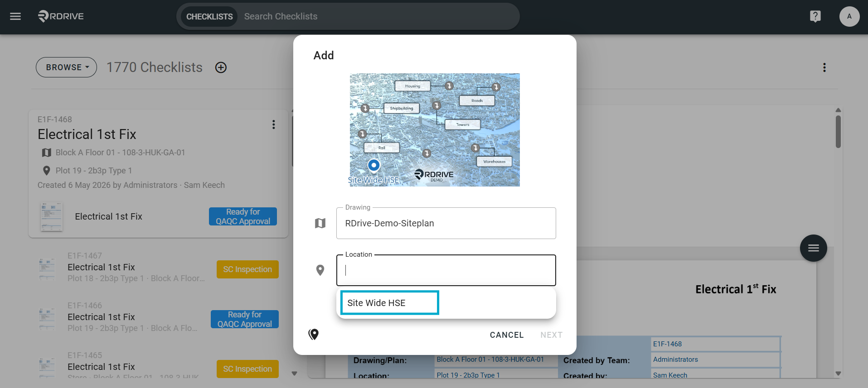Open the page-level vertical dots menu

824,67
